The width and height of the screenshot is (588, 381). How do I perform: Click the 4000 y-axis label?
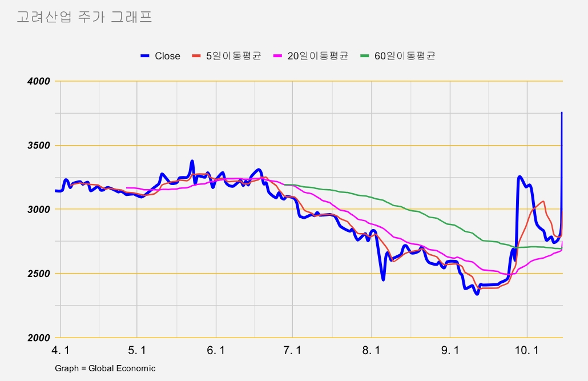click(x=39, y=82)
